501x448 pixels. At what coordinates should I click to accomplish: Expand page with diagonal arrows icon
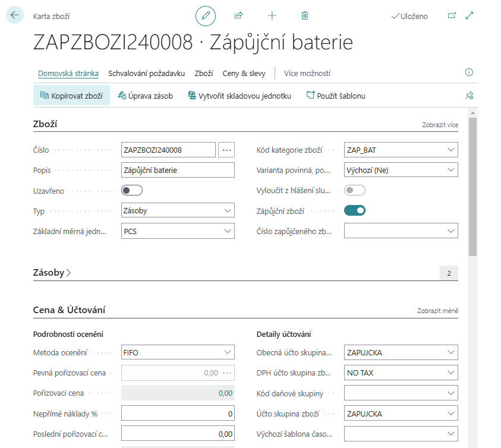pos(470,15)
